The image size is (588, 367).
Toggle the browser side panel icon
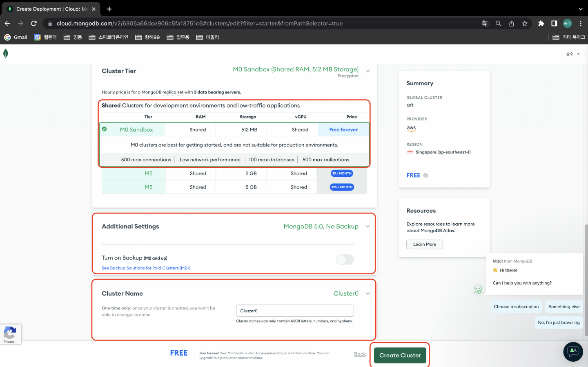point(554,23)
